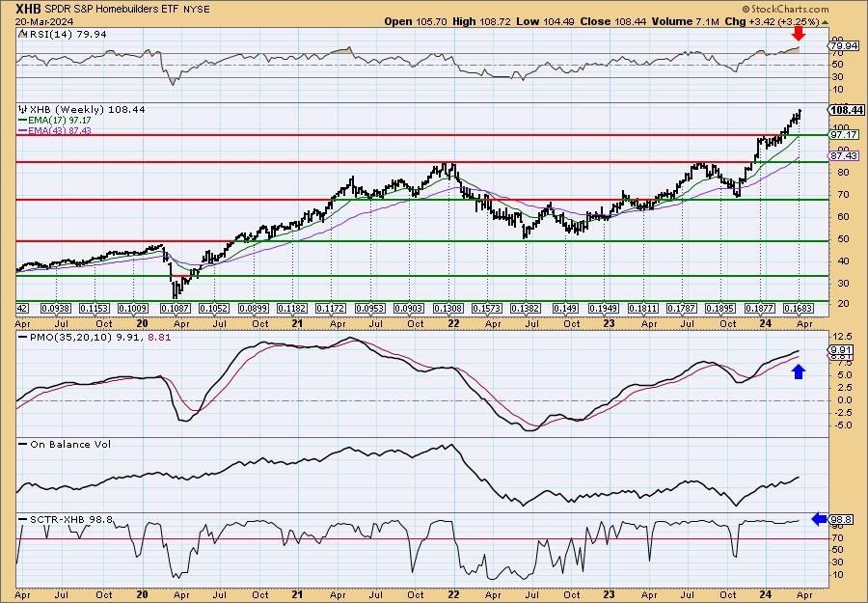Click the -5.0 tick on PMO axis
868x603 pixels.
click(x=844, y=425)
